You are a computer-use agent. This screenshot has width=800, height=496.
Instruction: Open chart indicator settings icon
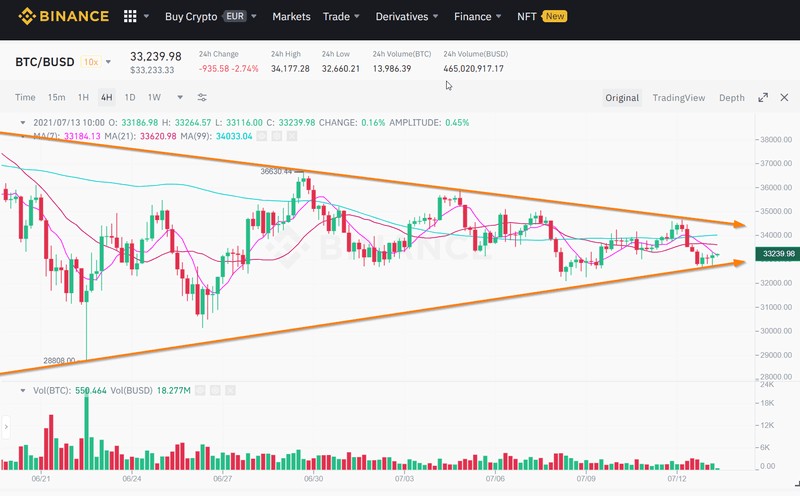pyautogui.click(x=202, y=97)
